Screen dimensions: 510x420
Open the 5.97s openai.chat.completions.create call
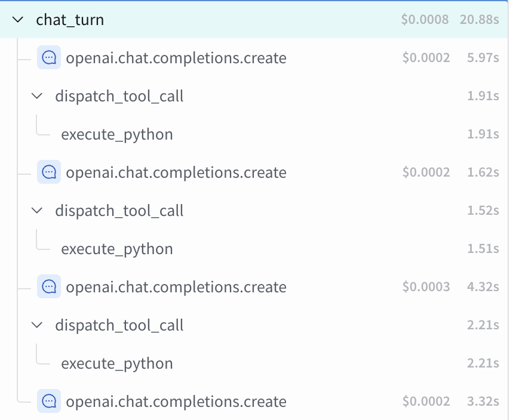(176, 58)
